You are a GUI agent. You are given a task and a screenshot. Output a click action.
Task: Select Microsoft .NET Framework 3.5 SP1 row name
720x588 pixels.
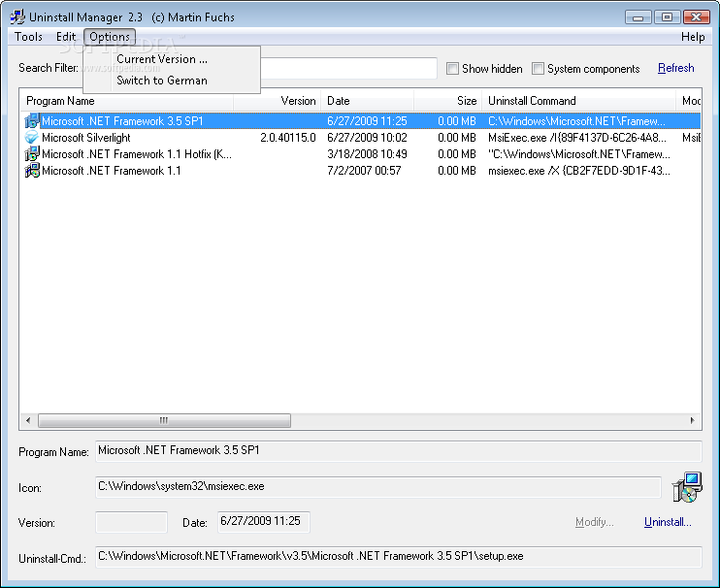pos(122,120)
